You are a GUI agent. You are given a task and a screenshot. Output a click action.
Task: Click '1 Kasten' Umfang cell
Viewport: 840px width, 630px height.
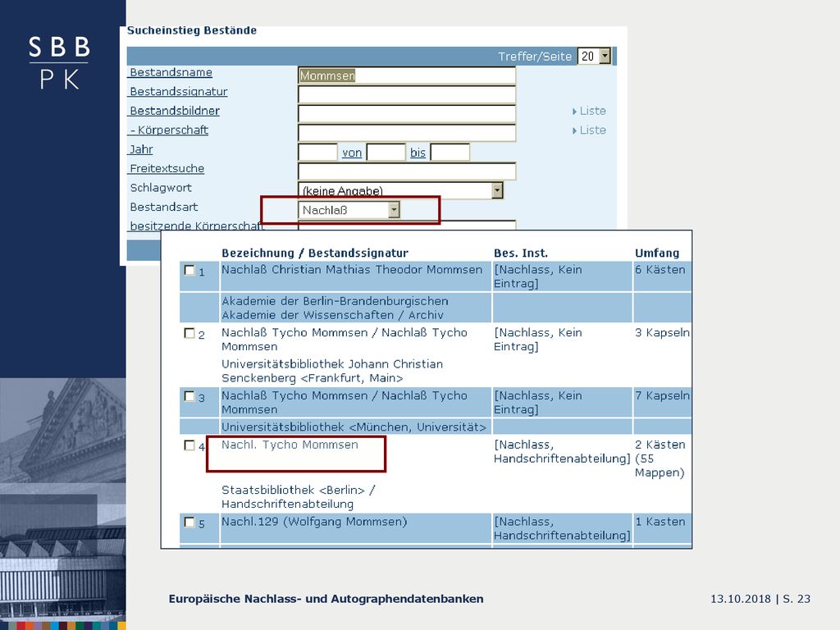click(x=660, y=522)
